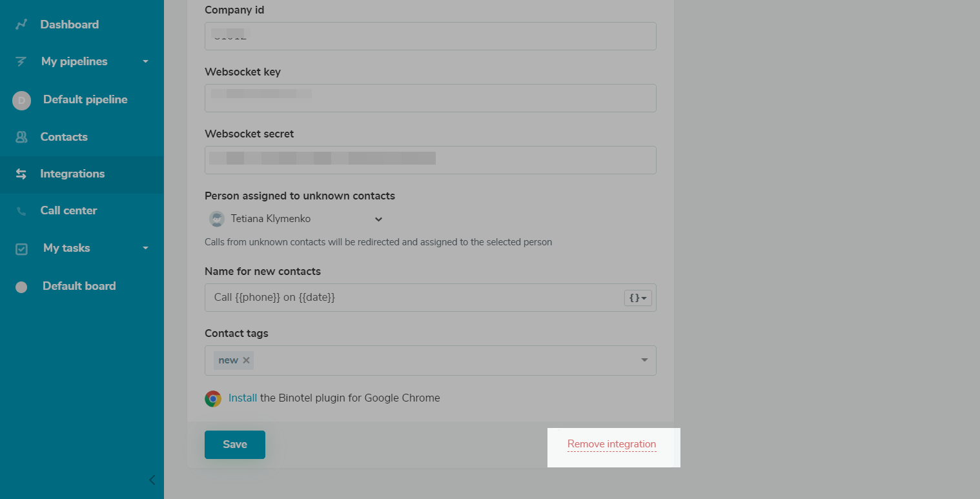Expand the My tasks submenu arrow

point(145,248)
